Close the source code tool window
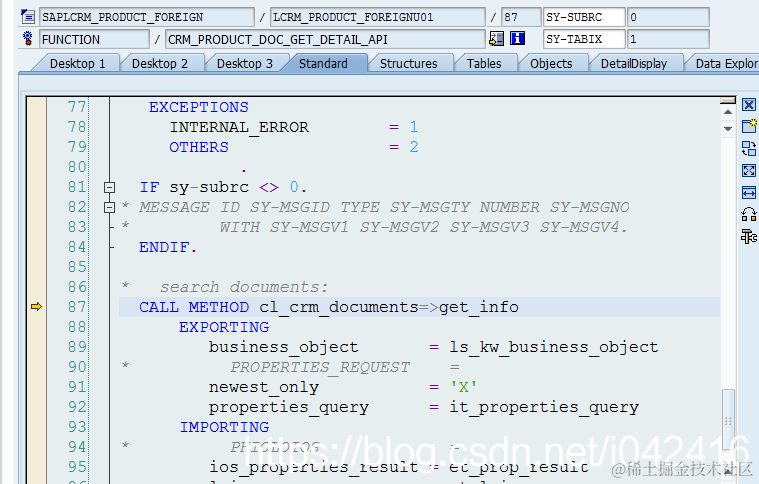 click(x=749, y=105)
